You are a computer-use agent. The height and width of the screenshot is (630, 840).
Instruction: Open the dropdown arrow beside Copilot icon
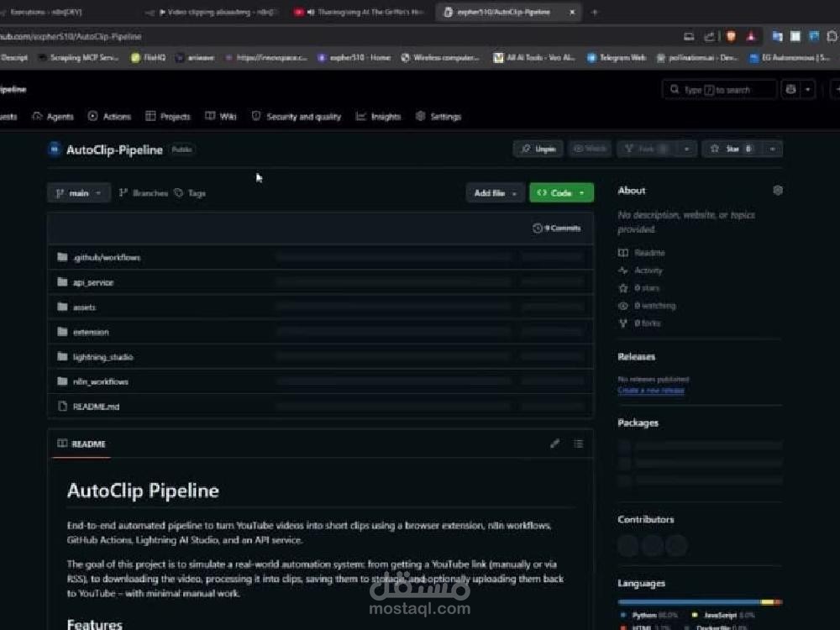[808, 90]
